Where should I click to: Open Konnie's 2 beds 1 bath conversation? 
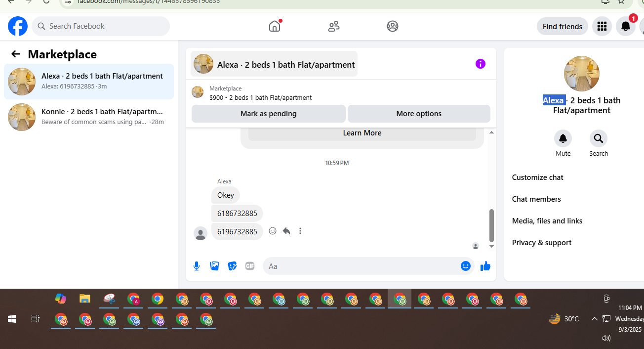[x=89, y=117]
